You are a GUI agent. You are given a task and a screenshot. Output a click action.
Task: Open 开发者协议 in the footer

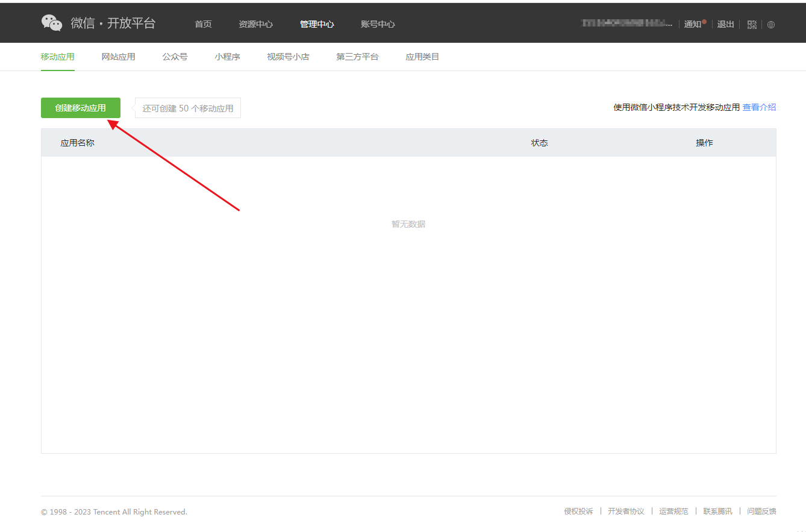[x=626, y=512]
